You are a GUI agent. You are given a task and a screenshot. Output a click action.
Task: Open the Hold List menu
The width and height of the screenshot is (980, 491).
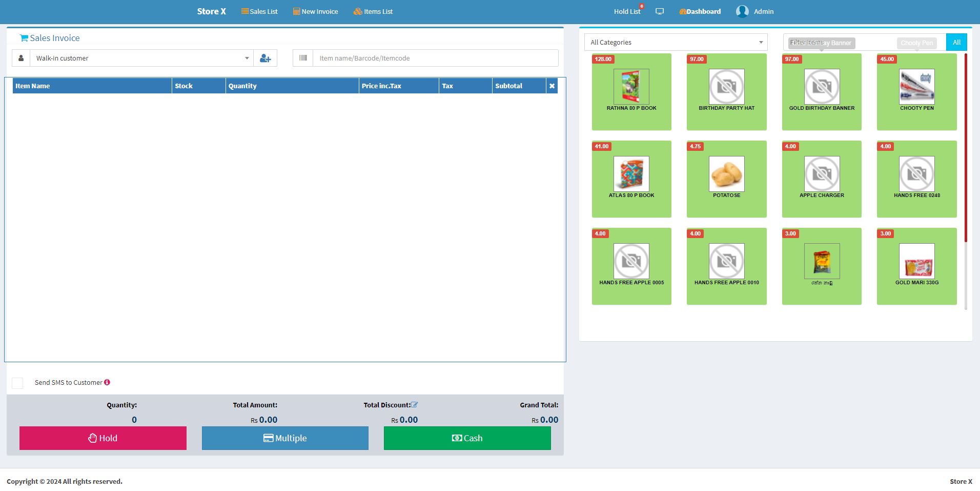tap(627, 12)
